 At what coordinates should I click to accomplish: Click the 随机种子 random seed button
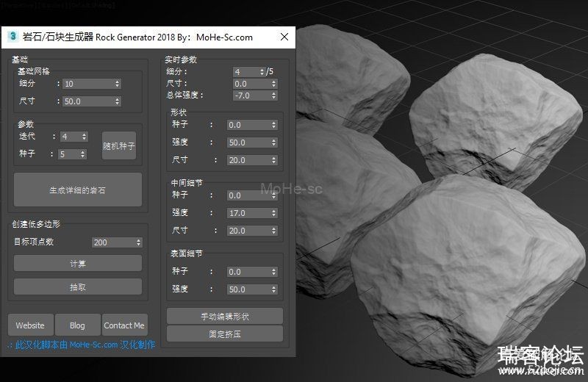[119, 146]
